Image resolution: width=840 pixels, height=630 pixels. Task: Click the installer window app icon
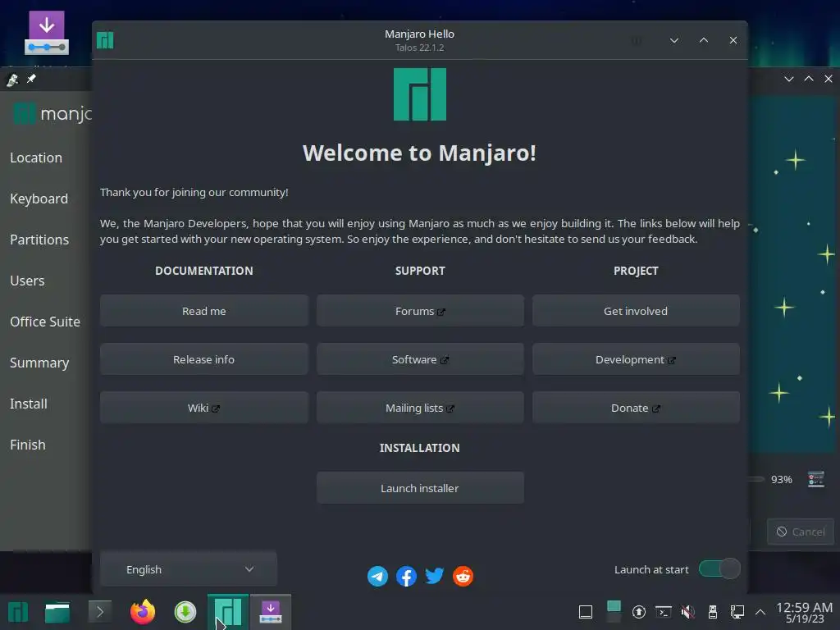pos(12,80)
